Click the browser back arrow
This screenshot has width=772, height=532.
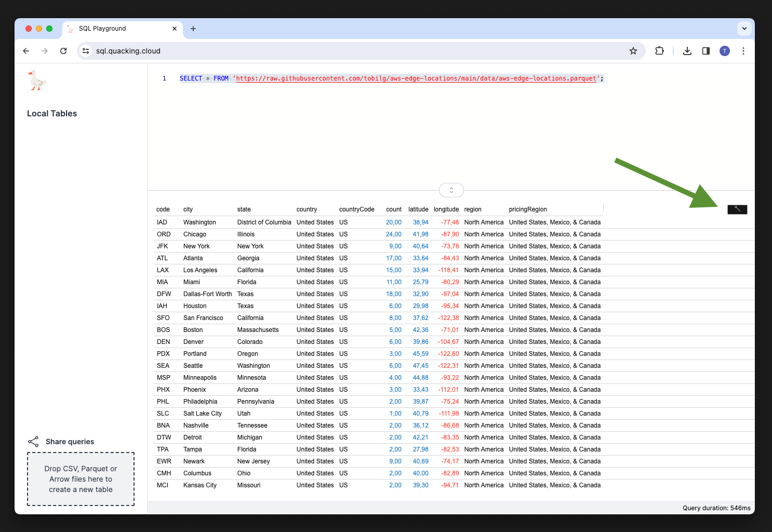[x=26, y=51]
